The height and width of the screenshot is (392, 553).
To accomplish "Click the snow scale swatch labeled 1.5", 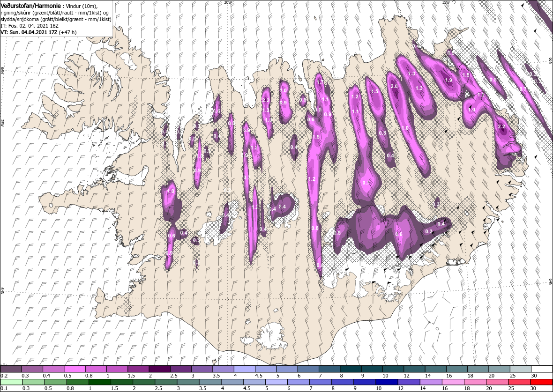I will tap(139, 369).
